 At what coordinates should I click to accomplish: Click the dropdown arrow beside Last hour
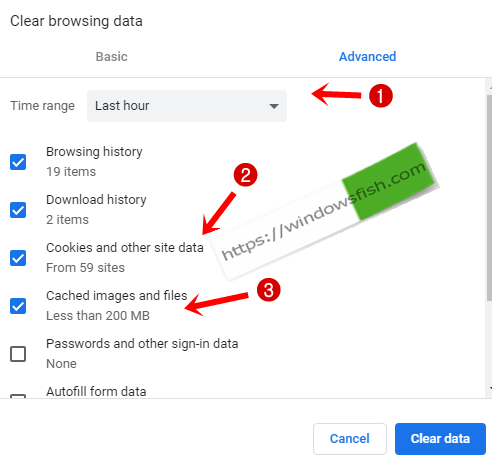coord(274,106)
